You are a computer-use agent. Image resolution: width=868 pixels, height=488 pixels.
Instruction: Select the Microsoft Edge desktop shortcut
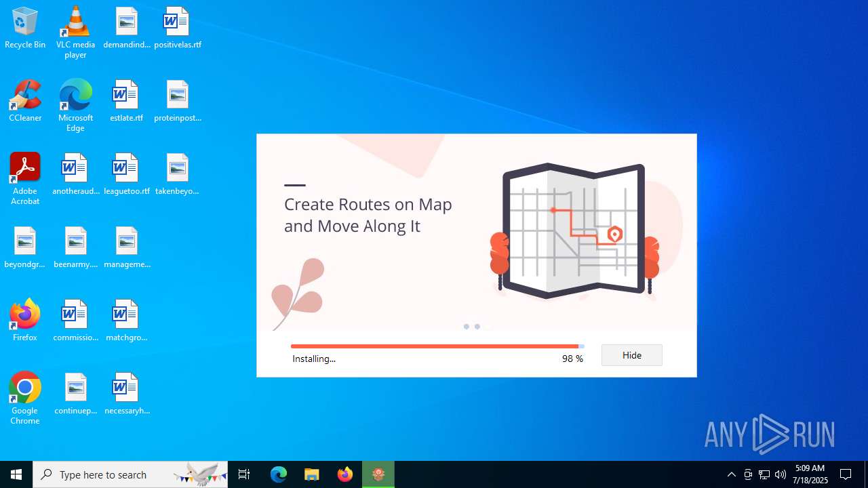(75, 106)
